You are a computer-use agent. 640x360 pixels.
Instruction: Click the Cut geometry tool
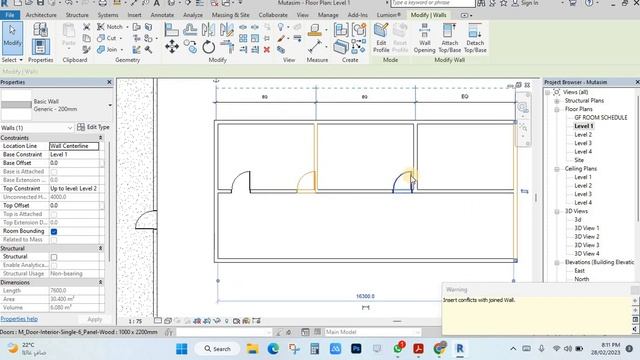(107, 38)
